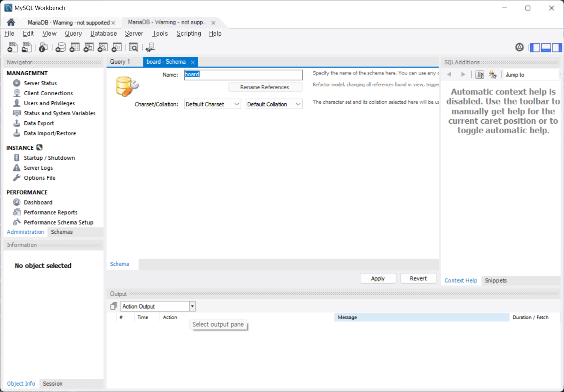564x392 pixels.
Task: Go back in context help
Action: point(449,74)
